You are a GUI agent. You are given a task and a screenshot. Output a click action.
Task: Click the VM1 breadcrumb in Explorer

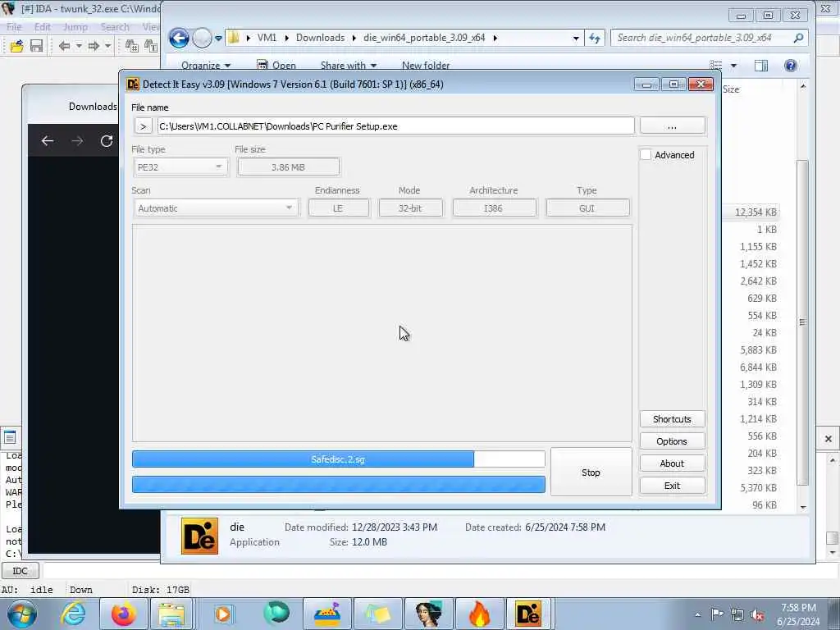[267, 38]
